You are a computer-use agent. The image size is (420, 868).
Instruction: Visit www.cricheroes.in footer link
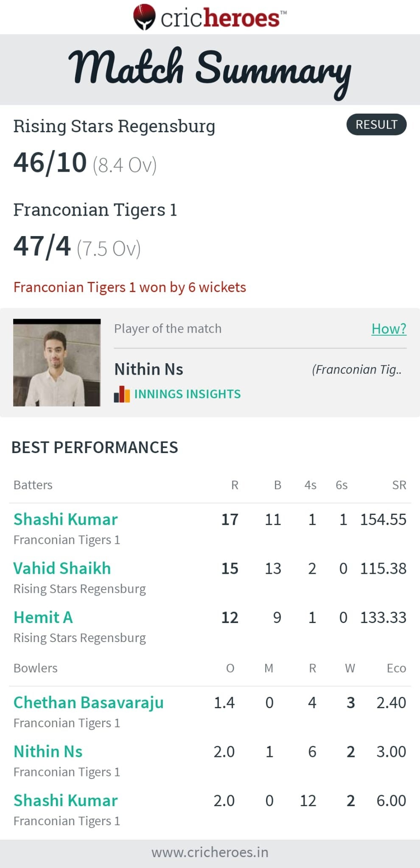210,852
